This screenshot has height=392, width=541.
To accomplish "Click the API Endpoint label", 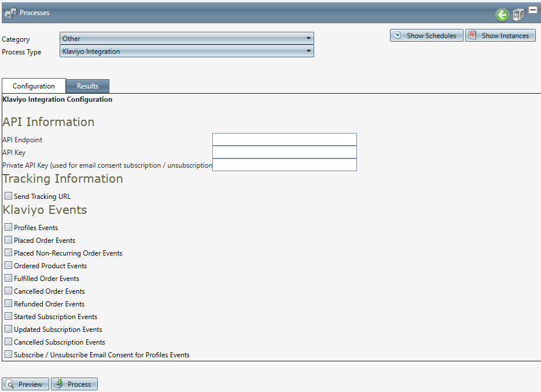I will [x=23, y=140].
